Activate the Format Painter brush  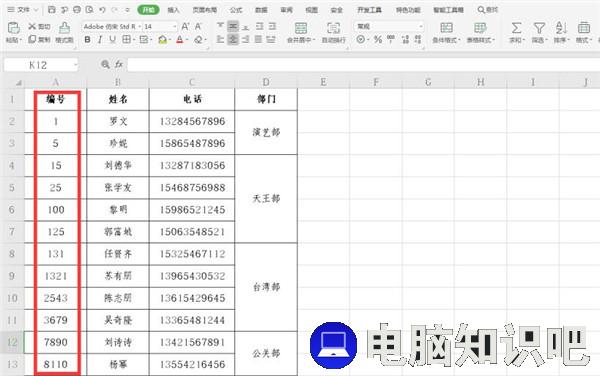[x=64, y=28]
